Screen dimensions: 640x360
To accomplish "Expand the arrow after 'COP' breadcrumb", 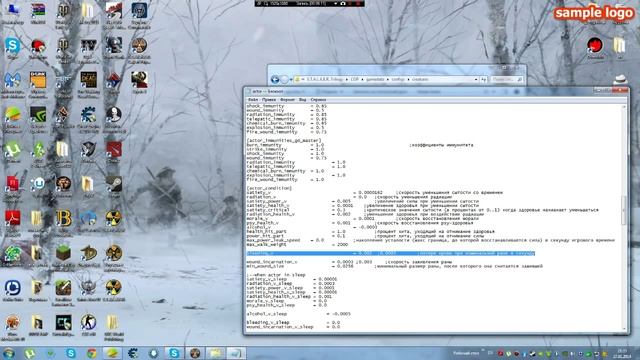I will pyautogui.click(x=362, y=80).
